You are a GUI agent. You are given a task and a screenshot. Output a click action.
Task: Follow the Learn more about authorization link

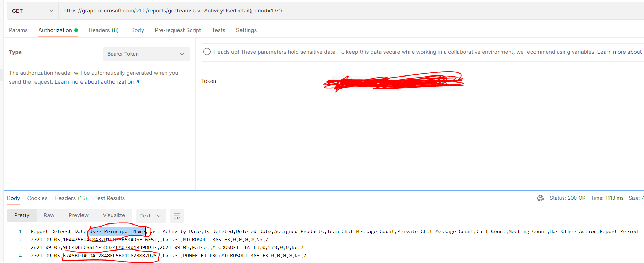point(97,82)
